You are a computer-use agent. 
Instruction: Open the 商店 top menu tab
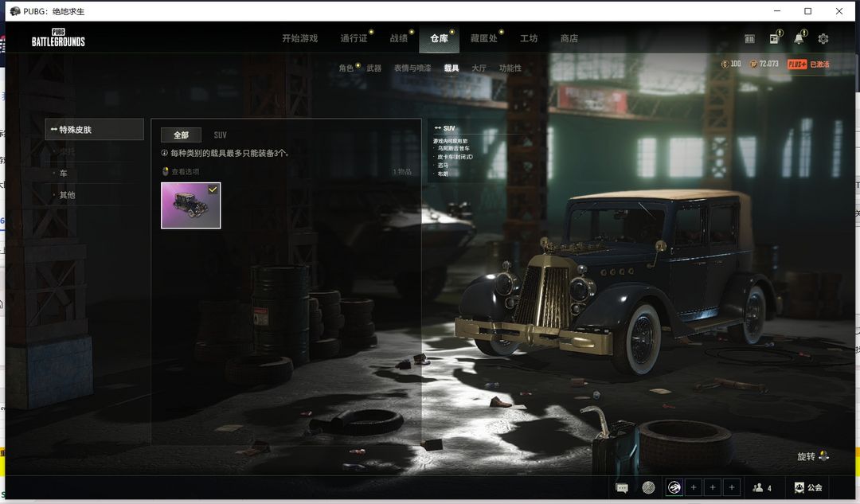tap(569, 38)
